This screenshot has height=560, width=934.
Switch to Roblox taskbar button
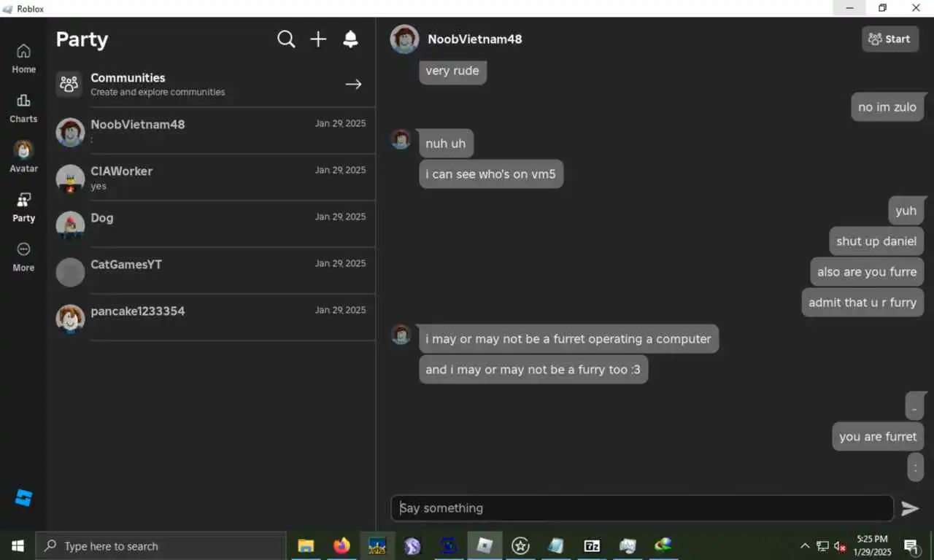[485, 546]
